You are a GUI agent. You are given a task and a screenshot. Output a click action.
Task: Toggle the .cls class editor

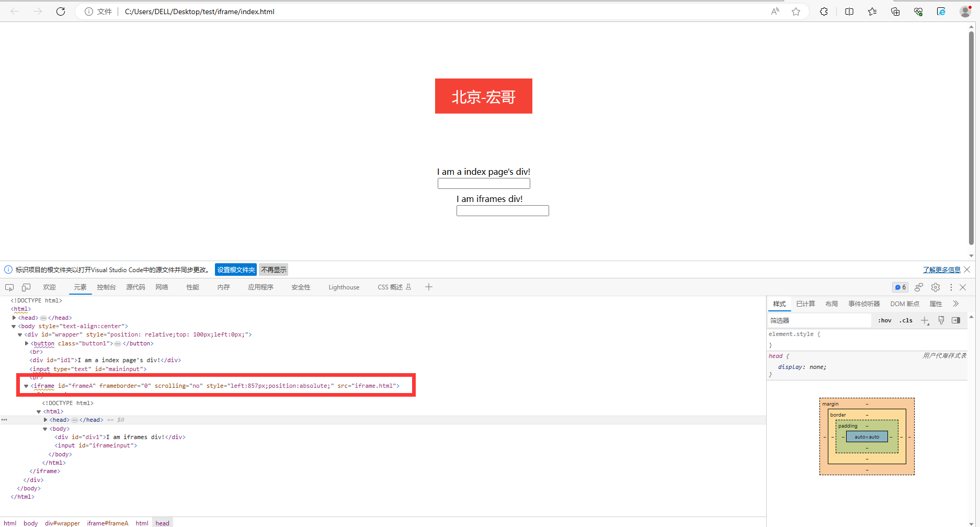click(906, 320)
